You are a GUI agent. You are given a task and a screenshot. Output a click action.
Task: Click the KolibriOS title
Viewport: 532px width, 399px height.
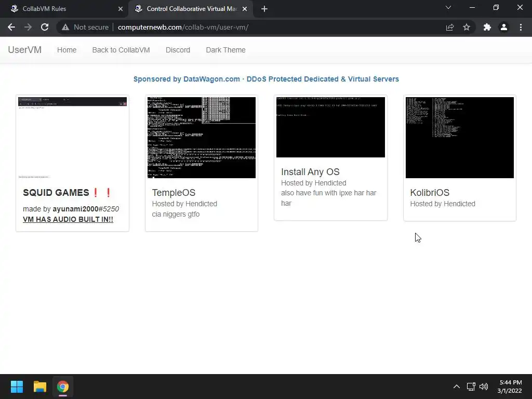430,193
